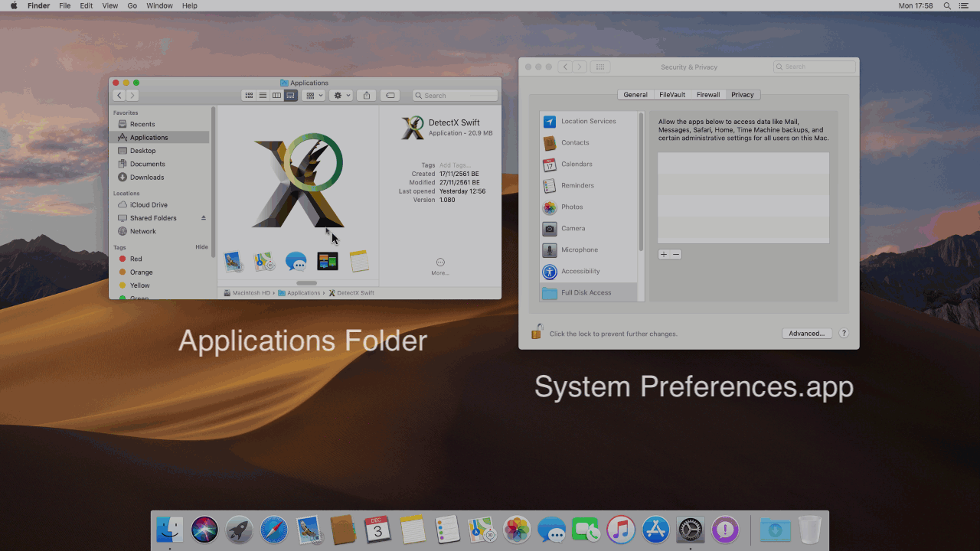
Task: Click the Finder edit tags button
Action: coord(390,96)
